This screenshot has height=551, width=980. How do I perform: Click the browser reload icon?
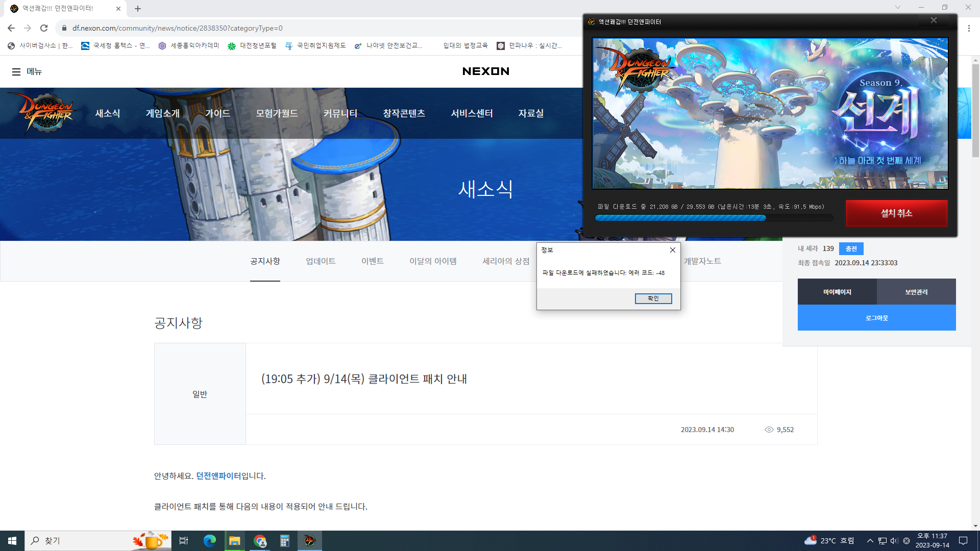(44, 28)
